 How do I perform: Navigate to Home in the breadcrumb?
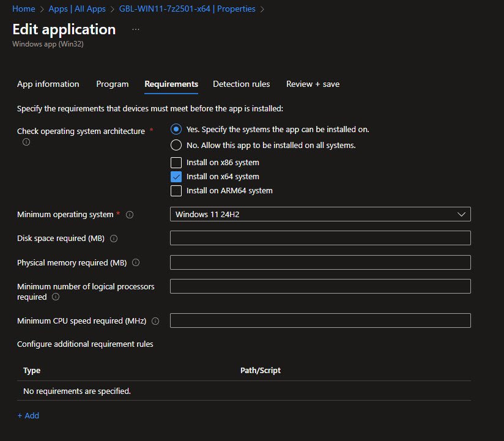(x=23, y=9)
